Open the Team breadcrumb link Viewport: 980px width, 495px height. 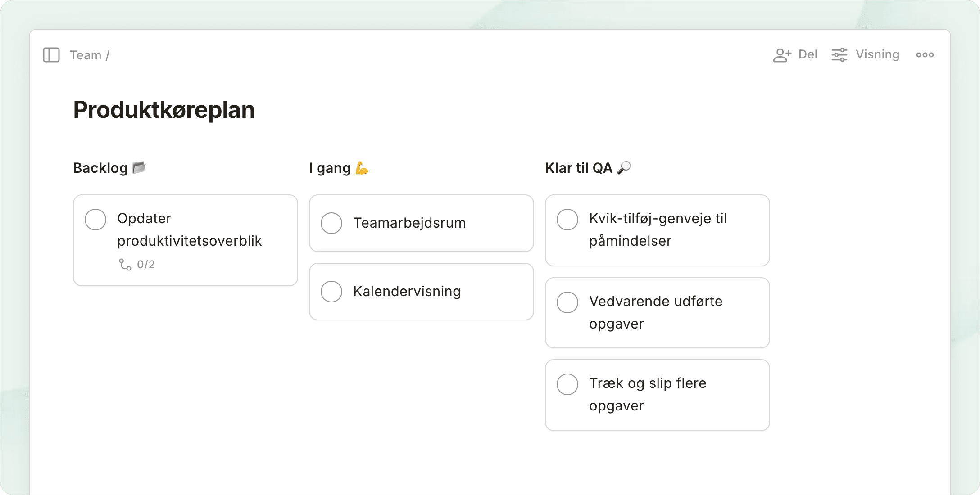pos(85,55)
